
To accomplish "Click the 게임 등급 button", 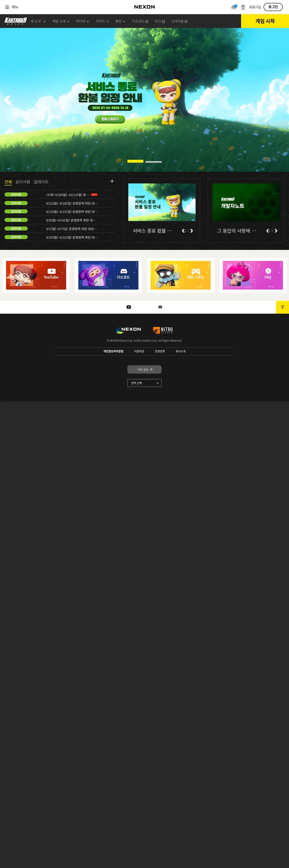I will click(144, 370).
